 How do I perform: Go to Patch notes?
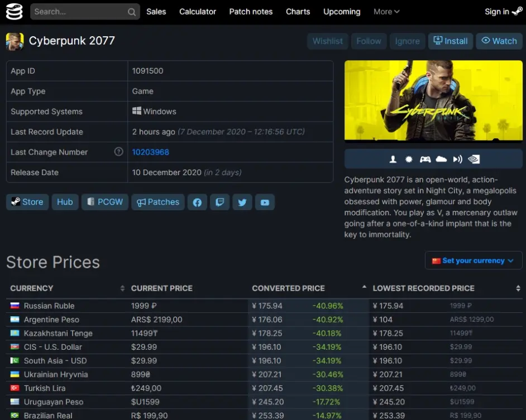(x=251, y=12)
